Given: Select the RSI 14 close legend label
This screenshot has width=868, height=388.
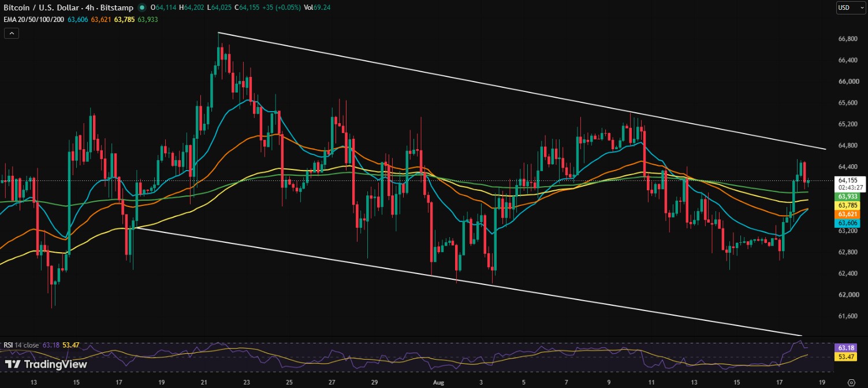Looking at the screenshot, I should tap(21, 345).
